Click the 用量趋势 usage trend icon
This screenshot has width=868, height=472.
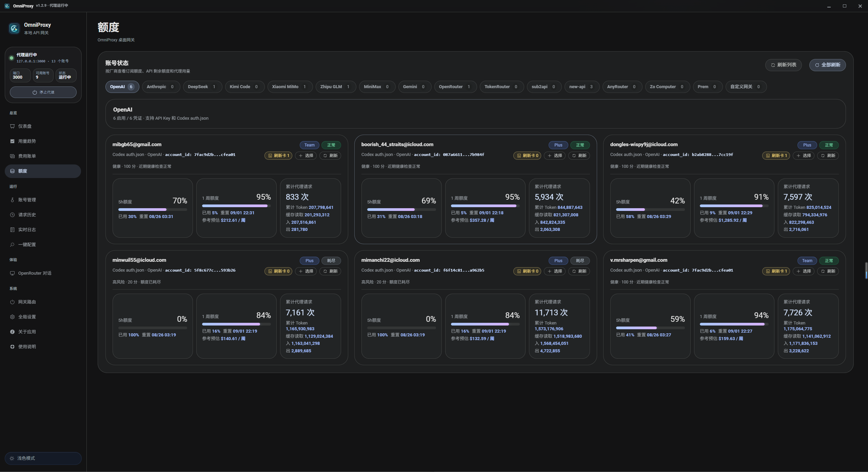click(x=13, y=141)
